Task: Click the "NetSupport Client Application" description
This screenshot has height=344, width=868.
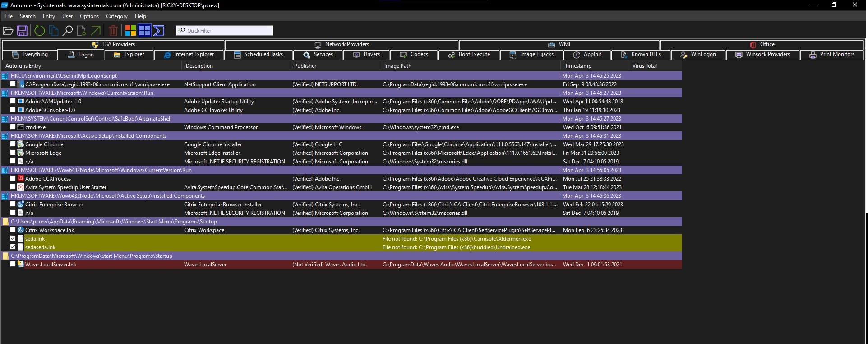Action: (x=220, y=84)
